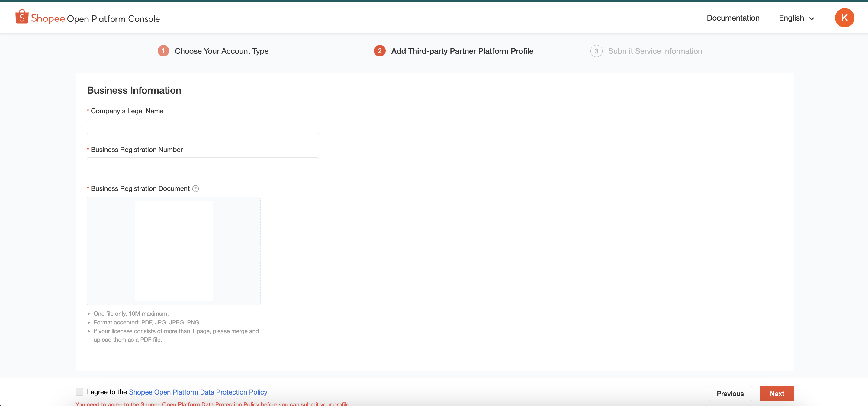
Task: Click the Business Registration Number input field
Action: click(203, 165)
